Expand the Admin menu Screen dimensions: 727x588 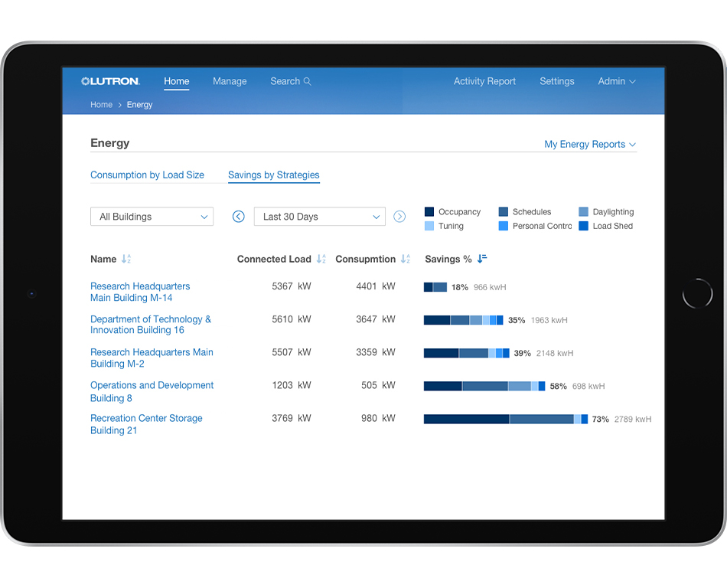tap(616, 81)
